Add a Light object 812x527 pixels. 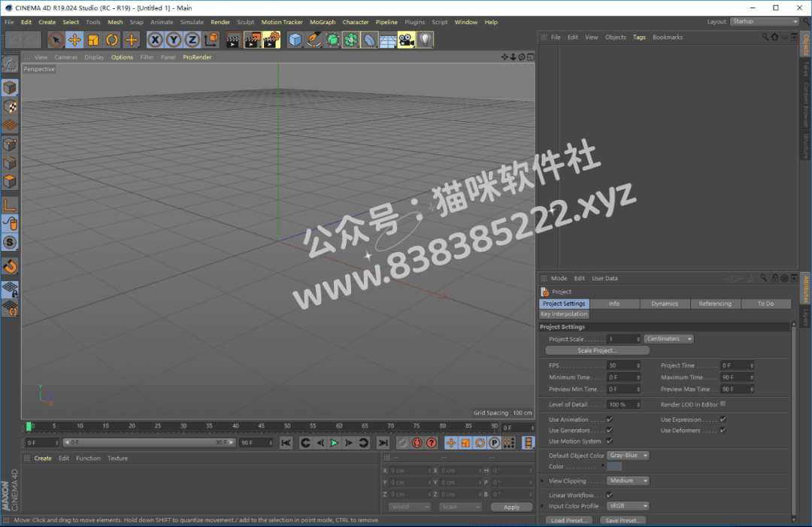425,40
